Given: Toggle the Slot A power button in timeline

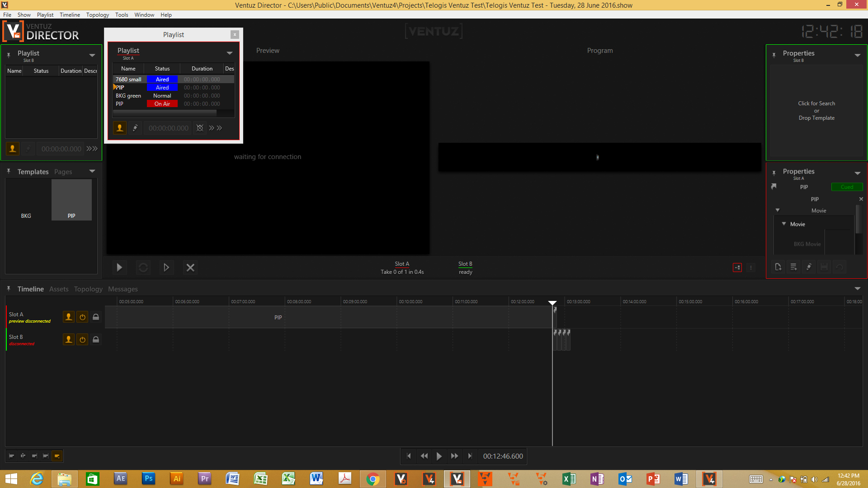Looking at the screenshot, I should [82, 317].
